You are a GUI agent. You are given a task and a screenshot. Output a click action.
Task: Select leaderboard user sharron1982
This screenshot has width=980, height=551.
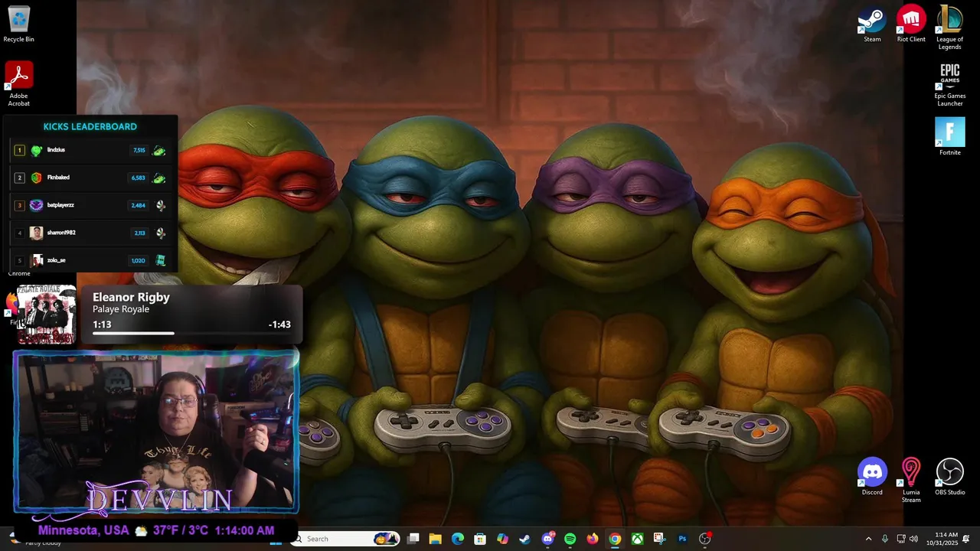pos(61,233)
